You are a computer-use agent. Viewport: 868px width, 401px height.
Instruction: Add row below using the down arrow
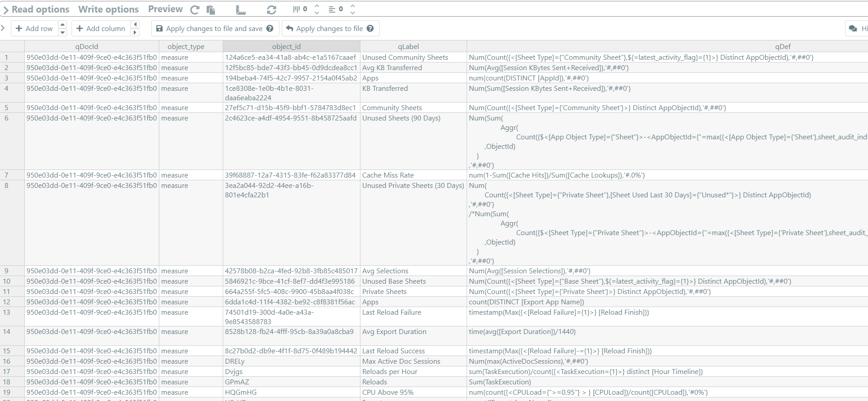(63, 32)
